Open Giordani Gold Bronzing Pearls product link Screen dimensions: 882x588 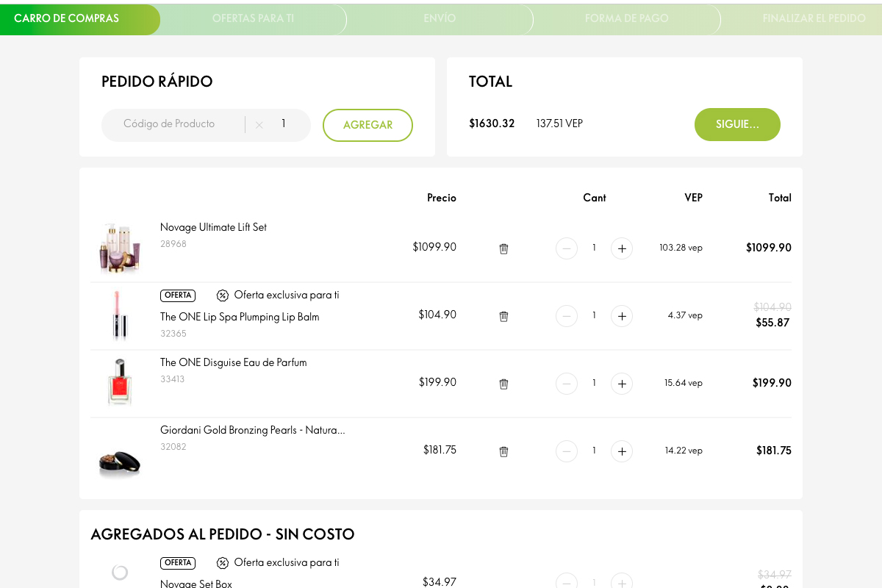click(253, 431)
